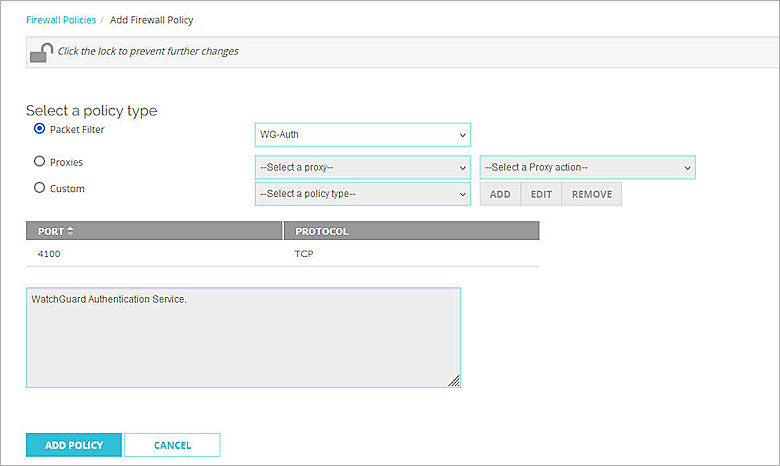Image resolution: width=780 pixels, height=466 pixels.
Task: Open the Select a proxy dropdown
Action: 363,168
